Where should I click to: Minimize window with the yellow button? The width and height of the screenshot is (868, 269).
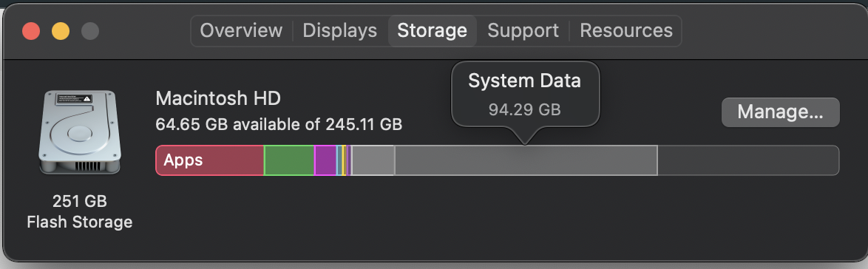coord(61,31)
